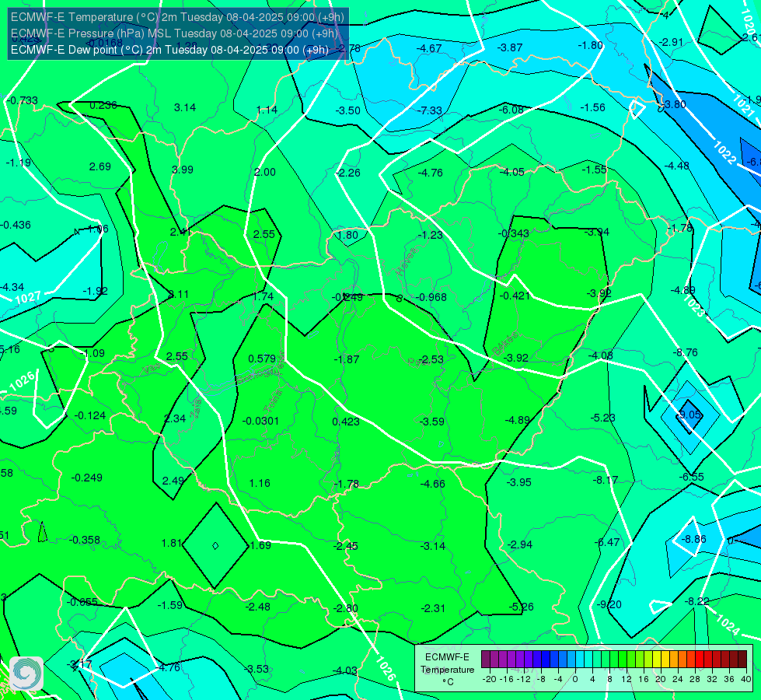Click the grid value -0.421
This screenshot has width=761, height=700.
[515, 296]
